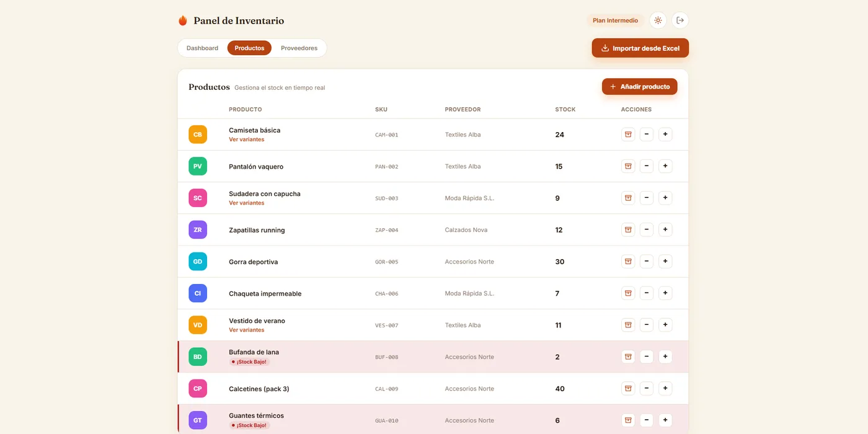
Task: Archive the Sudadera con capucha product
Action: [x=628, y=198]
